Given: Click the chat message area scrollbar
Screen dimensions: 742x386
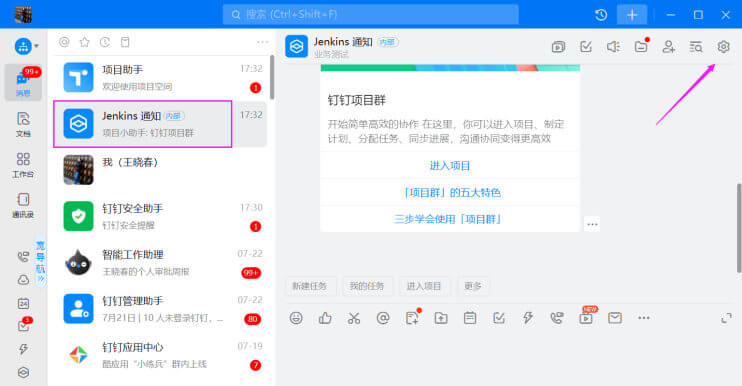Looking at the screenshot, I should point(739,228).
